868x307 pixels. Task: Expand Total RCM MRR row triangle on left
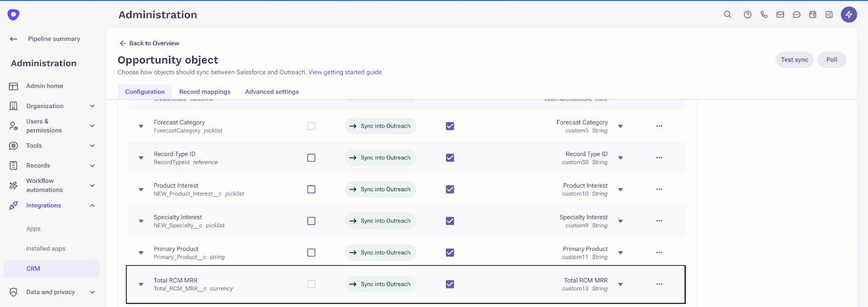tap(141, 285)
